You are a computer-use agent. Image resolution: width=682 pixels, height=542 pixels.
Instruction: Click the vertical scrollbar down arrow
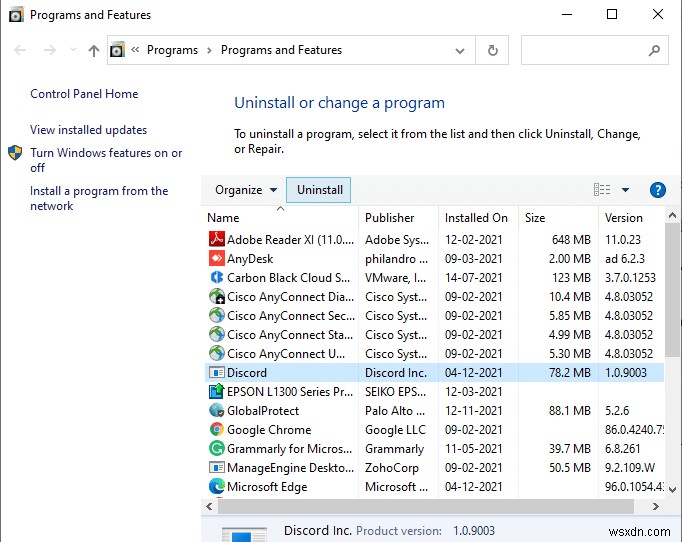pos(672,489)
